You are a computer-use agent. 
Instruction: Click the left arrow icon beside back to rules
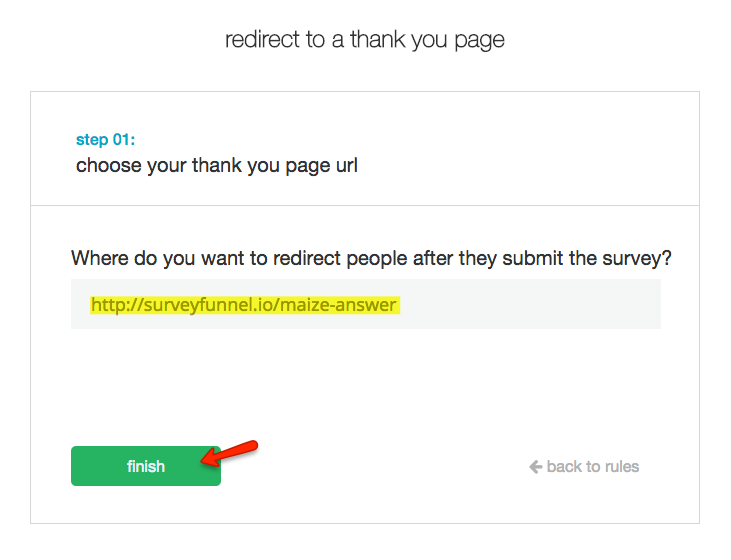click(536, 466)
